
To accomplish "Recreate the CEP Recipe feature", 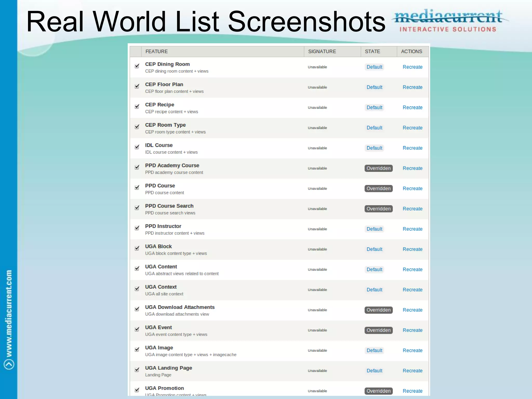I will 413,108.
